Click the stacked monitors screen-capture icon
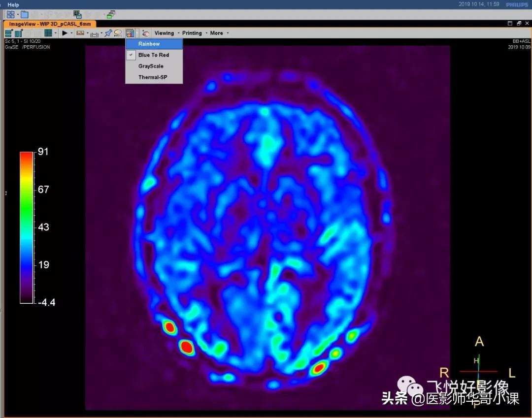 (77, 14)
